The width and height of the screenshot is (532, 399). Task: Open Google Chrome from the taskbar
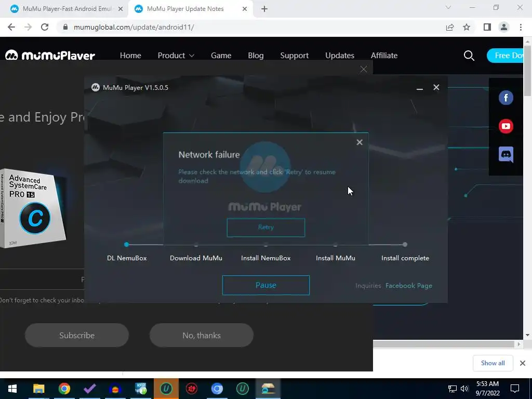pos(64,389)
